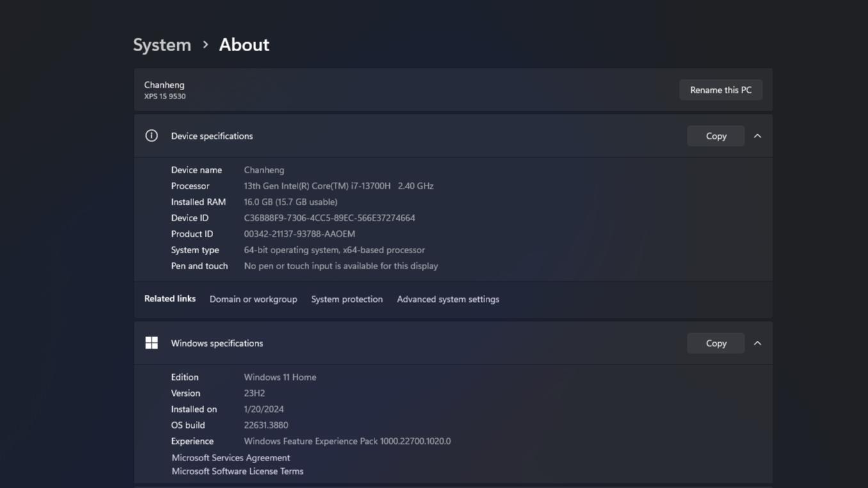
Task: Click the Device specifications header title
Action: pos(212,136)
